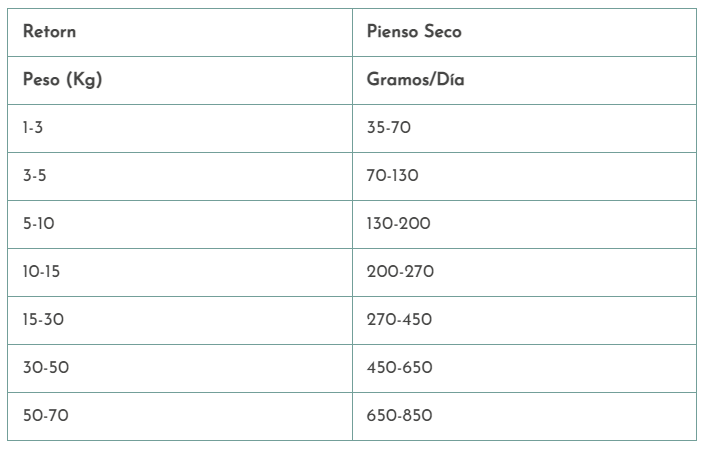The width and height of the screenshot is (705, 450).
Task: Click the 5-10 weight cell
Action: 180,224
